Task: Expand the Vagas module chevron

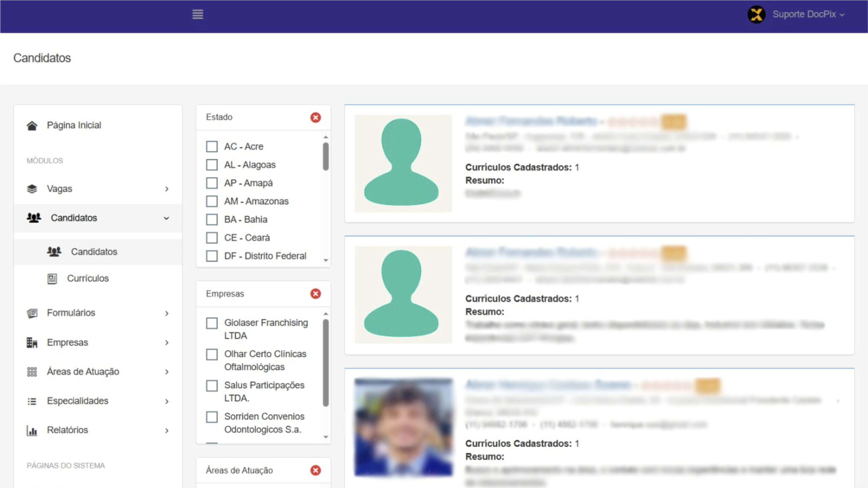Action: pyautogui.click(x=166, y=189)
